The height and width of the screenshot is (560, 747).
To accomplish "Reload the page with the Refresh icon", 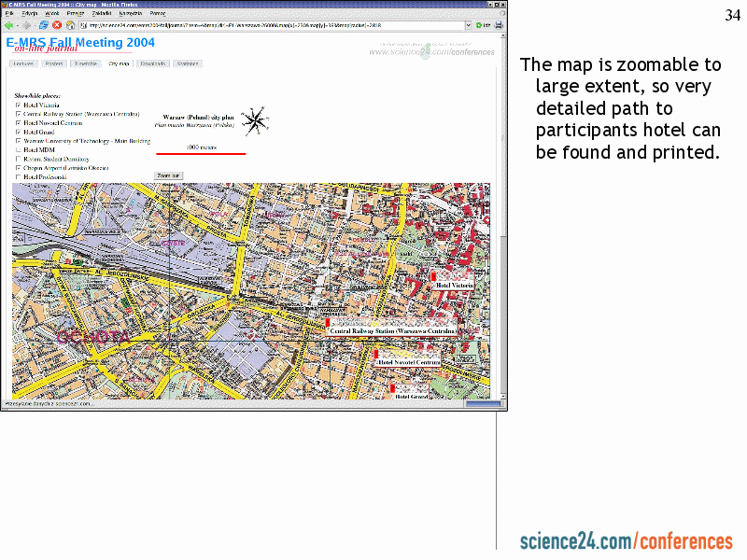I will (x=44, y=25).
